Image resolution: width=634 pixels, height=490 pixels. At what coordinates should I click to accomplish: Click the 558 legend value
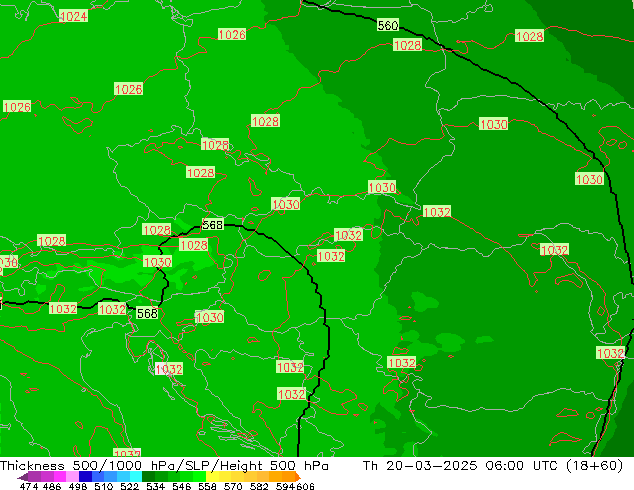coord(207,486)
